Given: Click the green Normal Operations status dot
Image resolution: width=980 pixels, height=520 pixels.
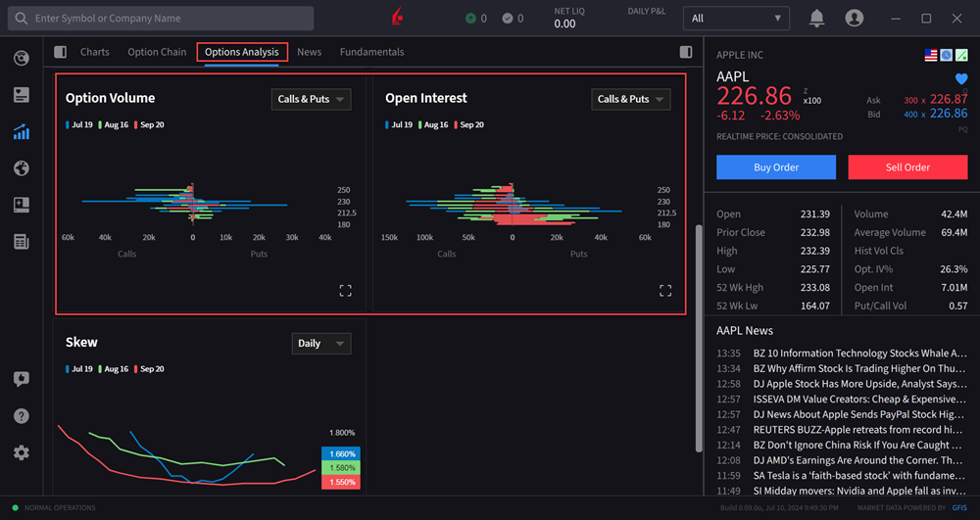Looking at the screenshot, I should [x=16, y=507].
